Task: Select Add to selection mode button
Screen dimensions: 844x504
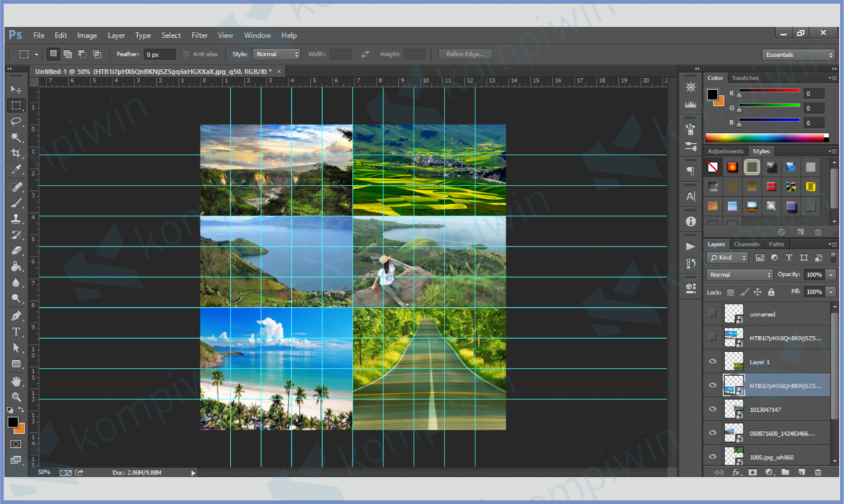Action: [x=68, y=54]
